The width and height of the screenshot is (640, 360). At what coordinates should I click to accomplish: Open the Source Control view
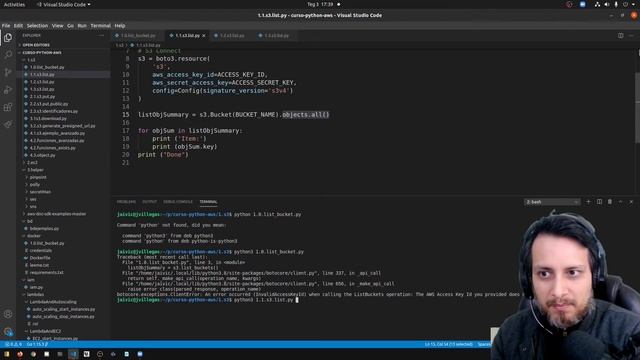(x=8, y=72)
